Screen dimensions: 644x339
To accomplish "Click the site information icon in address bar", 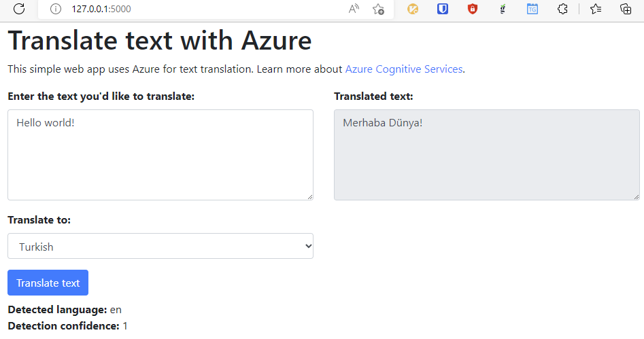I will click(56, 9).
